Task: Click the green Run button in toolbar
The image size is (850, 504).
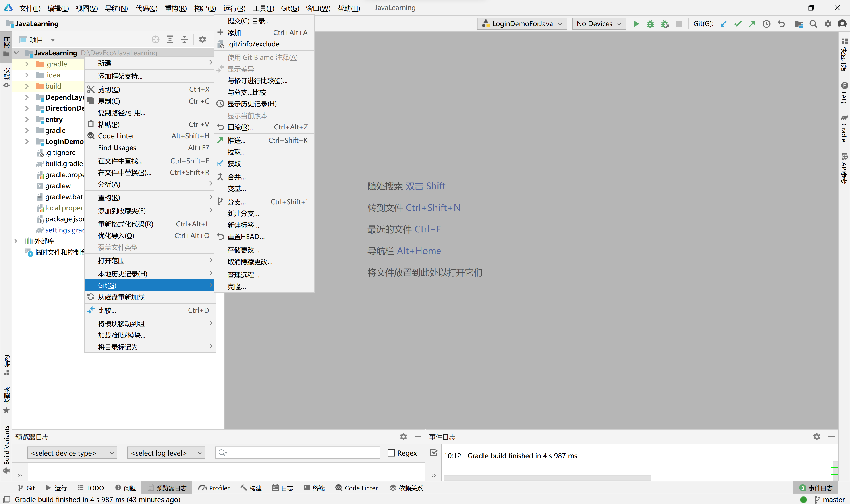Action: pos(636,24)
